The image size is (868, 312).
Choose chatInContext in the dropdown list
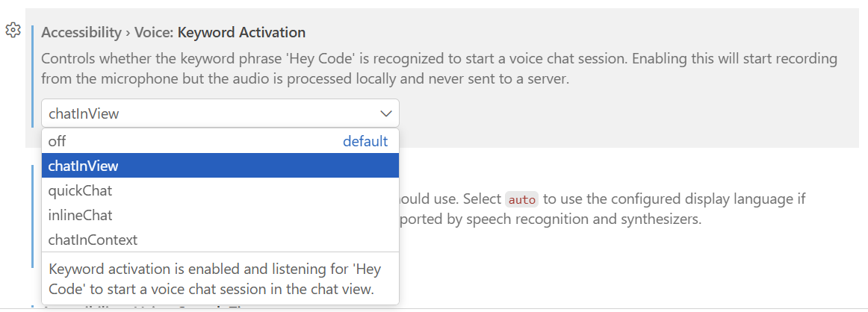click(x=93, y=240)
